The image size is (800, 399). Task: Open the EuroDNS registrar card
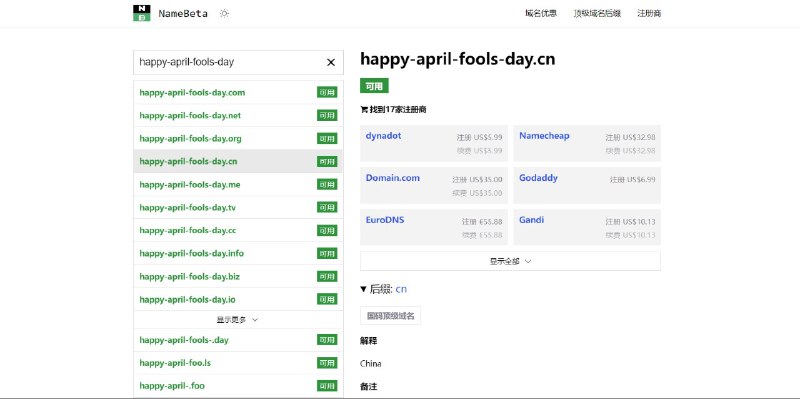tap(434, 227)
